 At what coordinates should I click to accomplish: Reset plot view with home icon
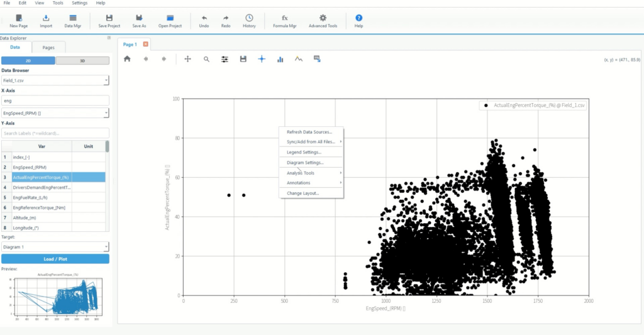[127, 58]
